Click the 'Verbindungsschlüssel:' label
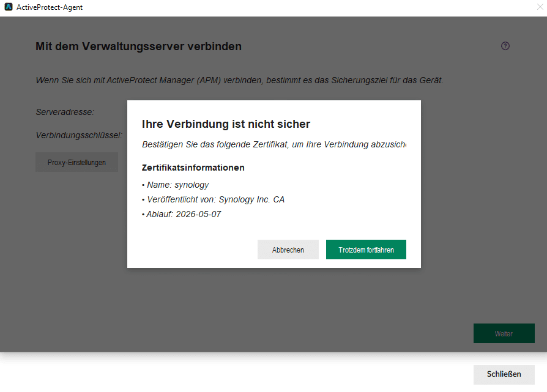 [x=79, y=135]
